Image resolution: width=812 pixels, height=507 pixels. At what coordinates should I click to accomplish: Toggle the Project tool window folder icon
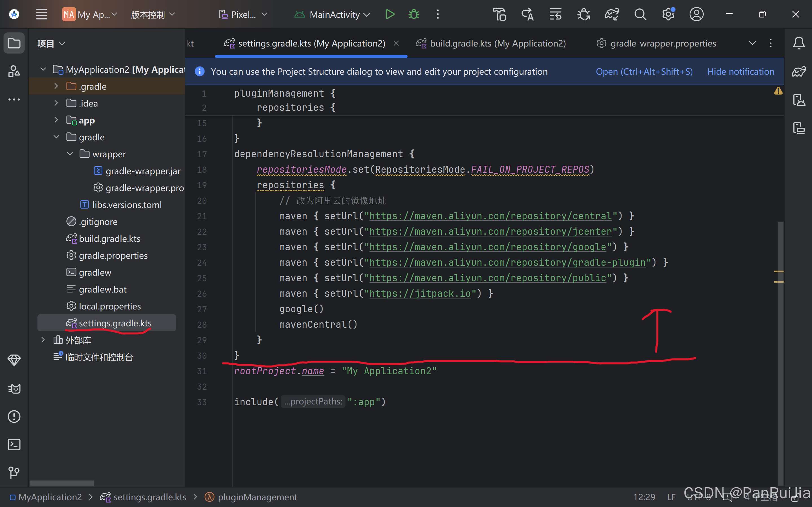[x=14, y=43]
